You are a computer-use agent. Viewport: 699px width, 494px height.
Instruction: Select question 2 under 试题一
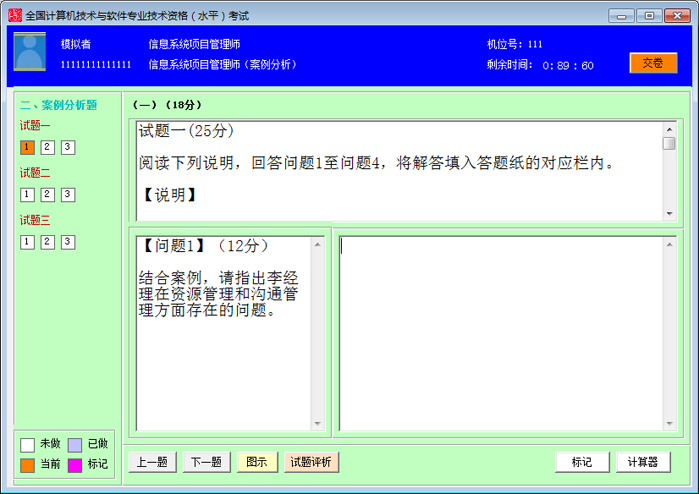click(x=47, y=148)
